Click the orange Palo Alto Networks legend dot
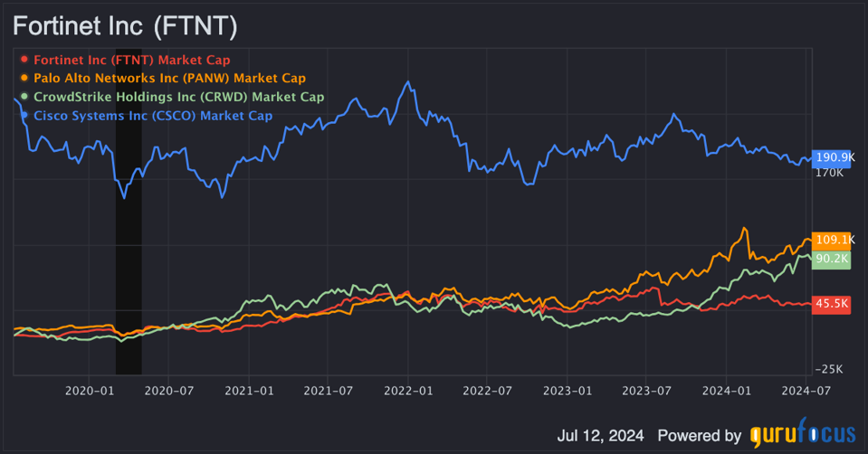868x454 pixels. point(24,79)
